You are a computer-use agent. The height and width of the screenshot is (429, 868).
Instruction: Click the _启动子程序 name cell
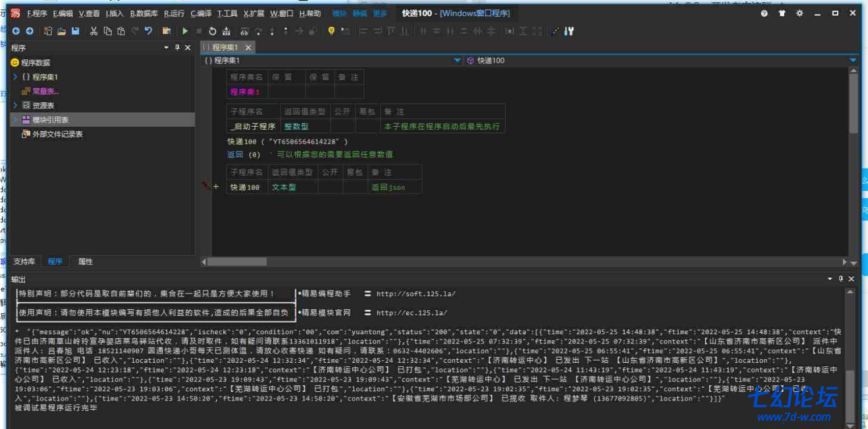tap(253, 126)
